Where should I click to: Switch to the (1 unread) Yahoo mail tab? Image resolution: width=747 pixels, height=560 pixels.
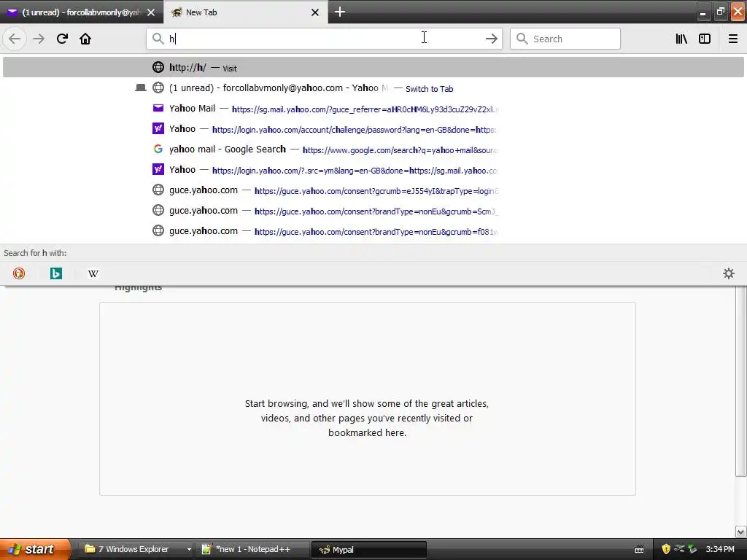(82, 12)
